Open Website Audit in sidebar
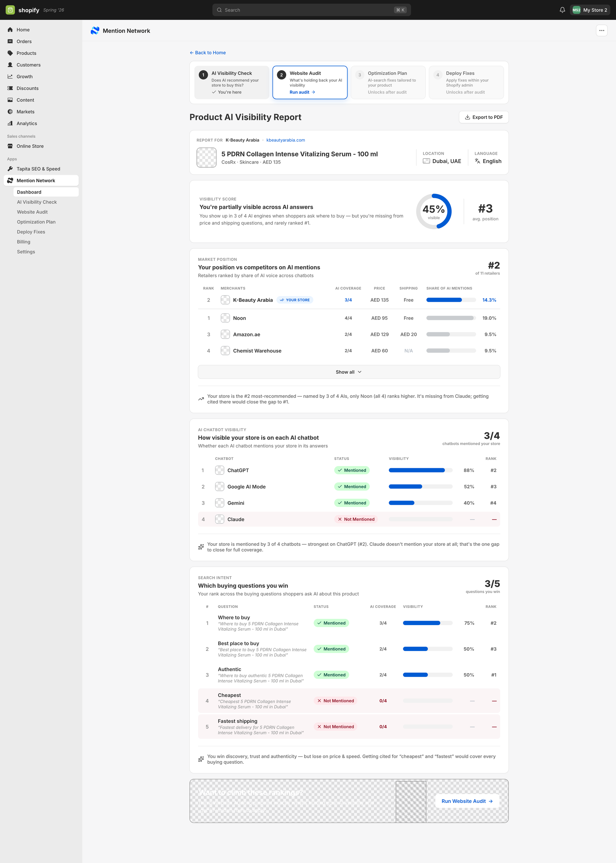Screen dimensions: 616x863 click(x=32, y=212)
